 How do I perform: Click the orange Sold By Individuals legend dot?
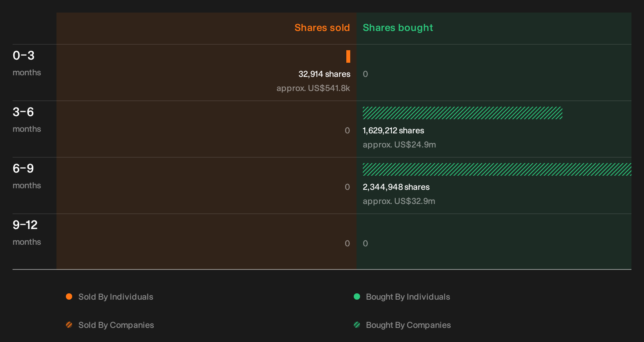(69, 297)
